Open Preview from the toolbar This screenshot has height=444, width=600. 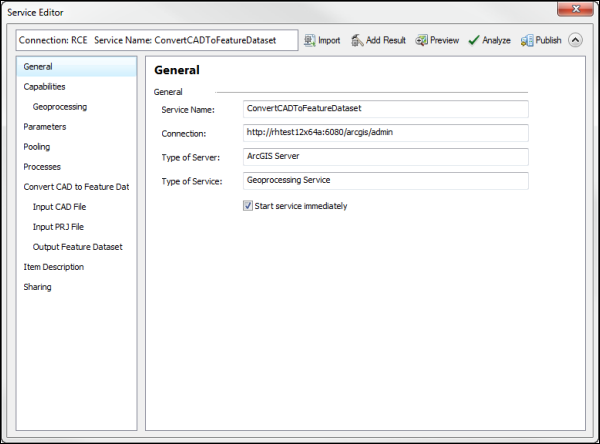pyautogui.click(x=422, y=41)
